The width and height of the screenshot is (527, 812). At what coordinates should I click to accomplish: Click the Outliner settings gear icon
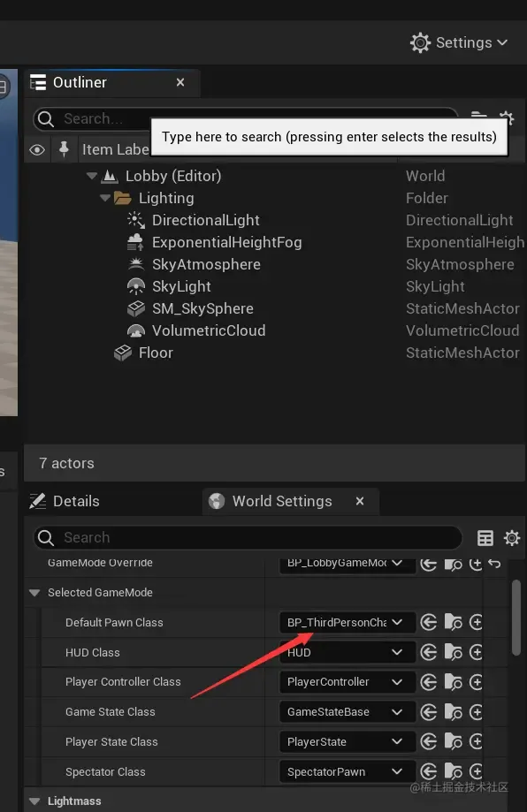point(507,118)
